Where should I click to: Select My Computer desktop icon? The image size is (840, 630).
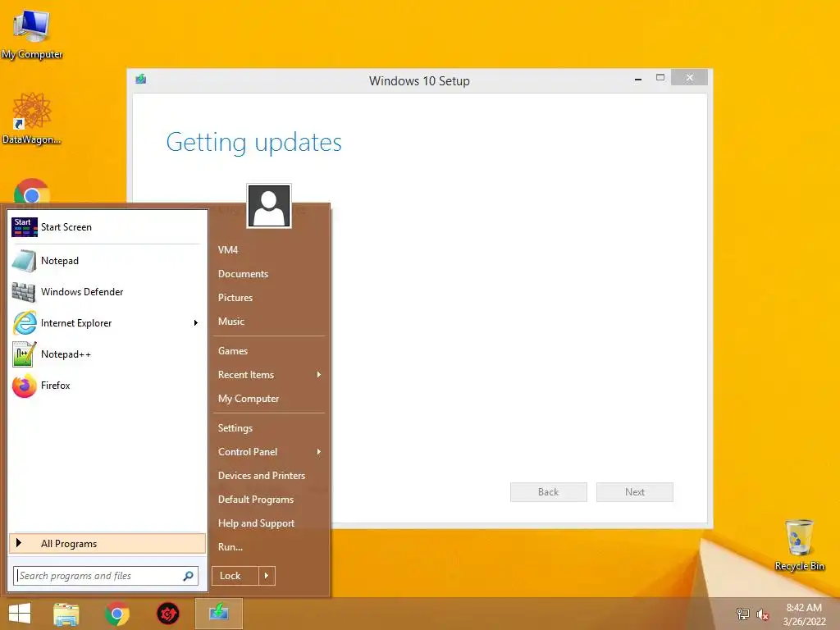(x=32, y=33)
